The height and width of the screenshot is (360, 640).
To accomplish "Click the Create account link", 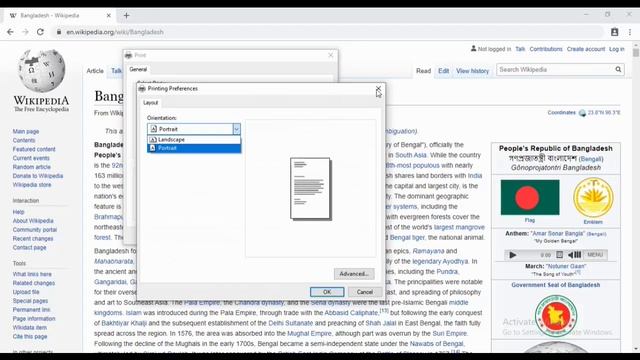I will pos(586,49).
